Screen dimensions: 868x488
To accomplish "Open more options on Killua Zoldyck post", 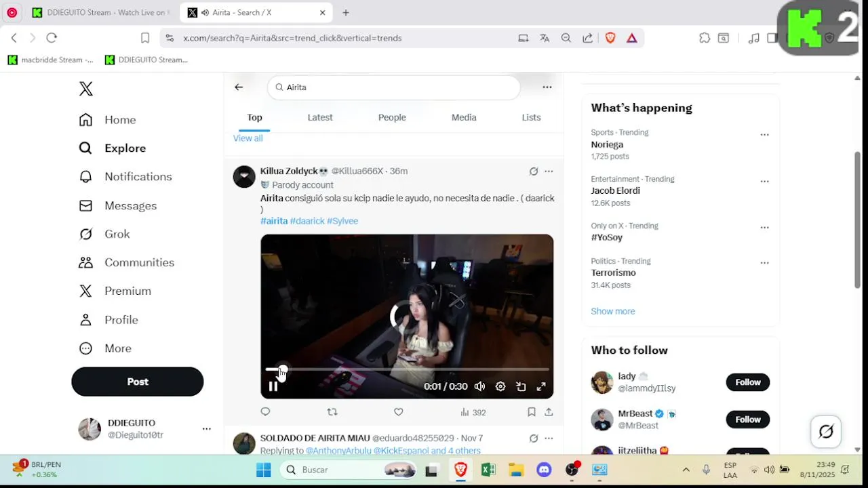I will click(549, 171).
